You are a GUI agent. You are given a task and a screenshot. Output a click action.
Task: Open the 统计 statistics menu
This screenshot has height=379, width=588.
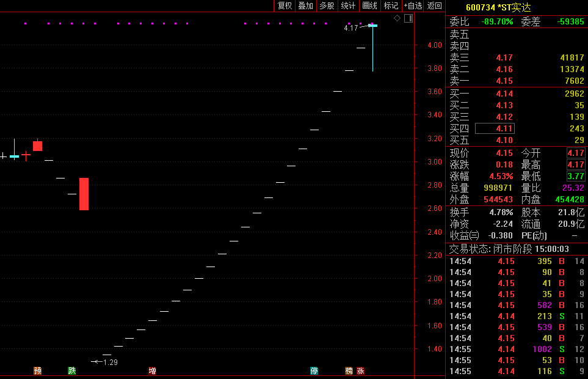[348, 6]
